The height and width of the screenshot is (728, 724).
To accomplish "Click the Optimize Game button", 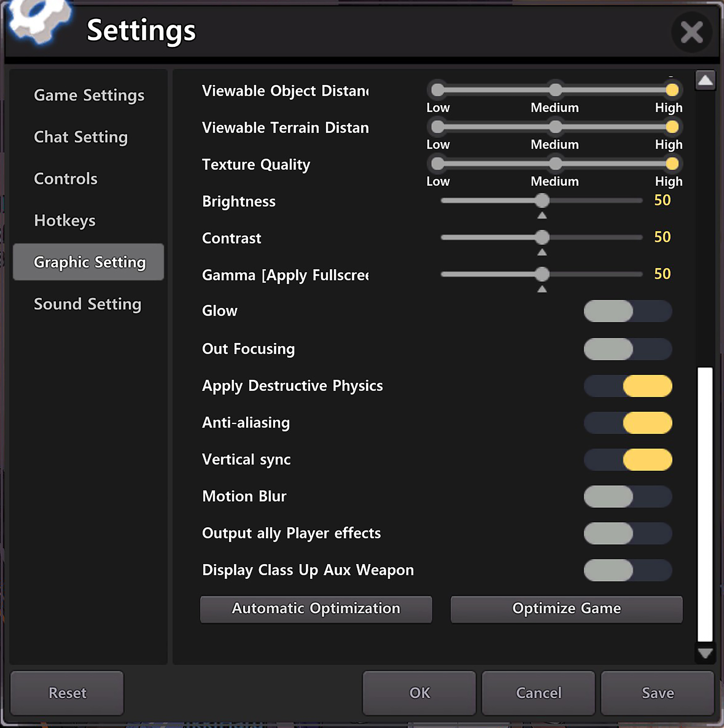I will 566,609.
